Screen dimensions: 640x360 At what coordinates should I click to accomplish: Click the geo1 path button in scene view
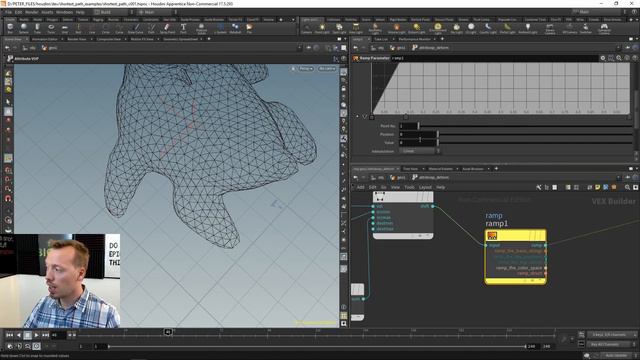coord(49,48)
